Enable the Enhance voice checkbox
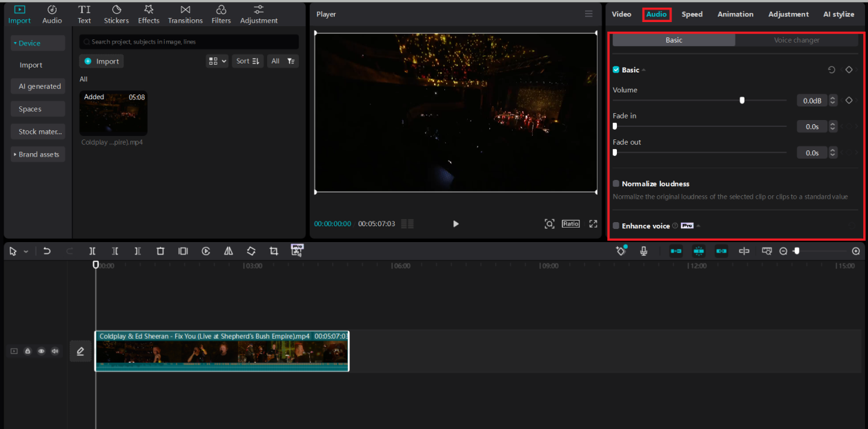Image resolution: width=868 pixels, height=429 pixels. [616, 226]
